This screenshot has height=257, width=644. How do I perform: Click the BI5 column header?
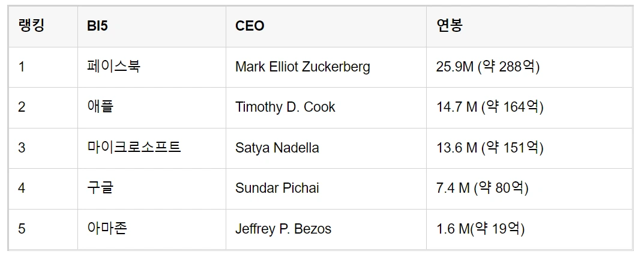click(100, 26)
